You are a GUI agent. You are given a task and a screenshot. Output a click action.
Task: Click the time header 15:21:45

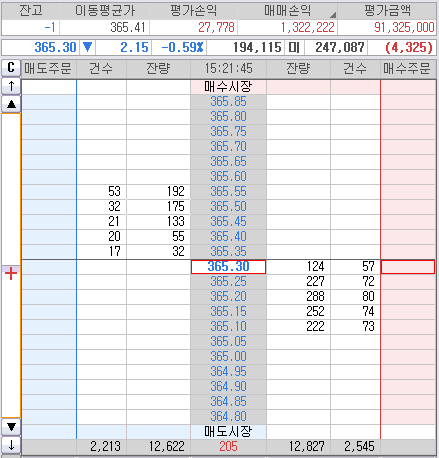(228, 69)
